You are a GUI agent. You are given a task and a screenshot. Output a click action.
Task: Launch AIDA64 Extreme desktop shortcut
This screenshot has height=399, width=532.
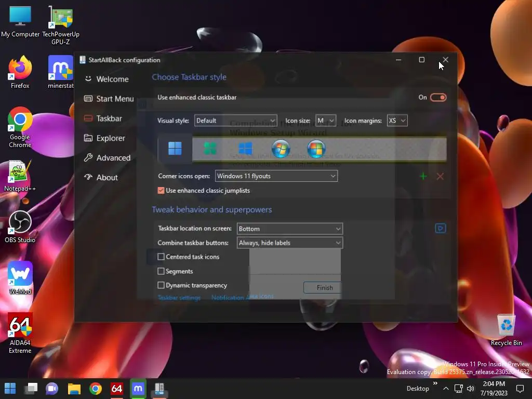click(x=20, y=333)
